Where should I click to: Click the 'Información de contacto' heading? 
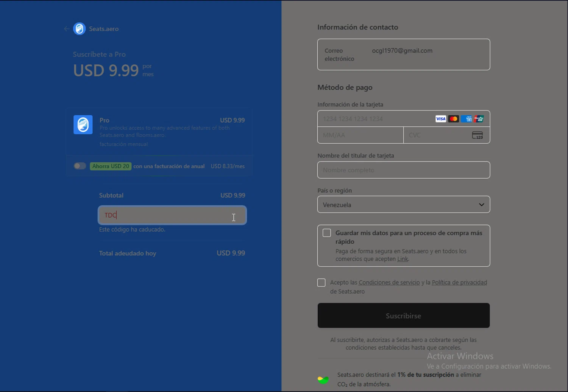(358, 27)
